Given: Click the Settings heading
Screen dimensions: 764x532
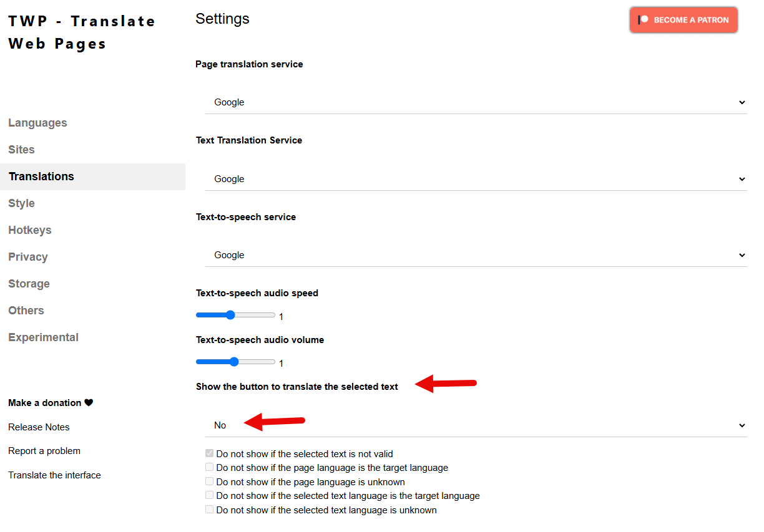Looking at the screenshot, I should pos(222,19).
